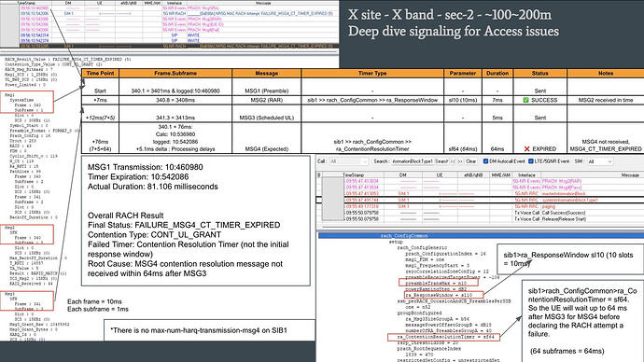Screen dimensions: 644x362
Task: Toggle the LTE/5GNR Event checkbox
Action: (531, 161)
